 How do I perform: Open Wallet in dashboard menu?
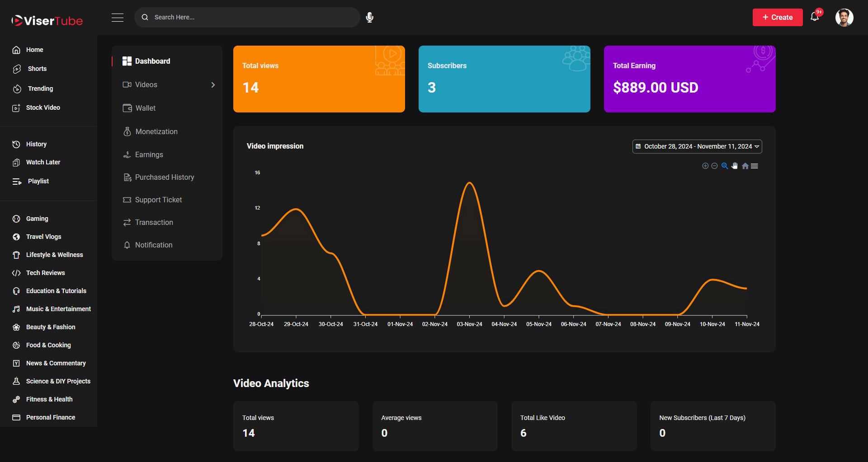(x=145, y=108)
